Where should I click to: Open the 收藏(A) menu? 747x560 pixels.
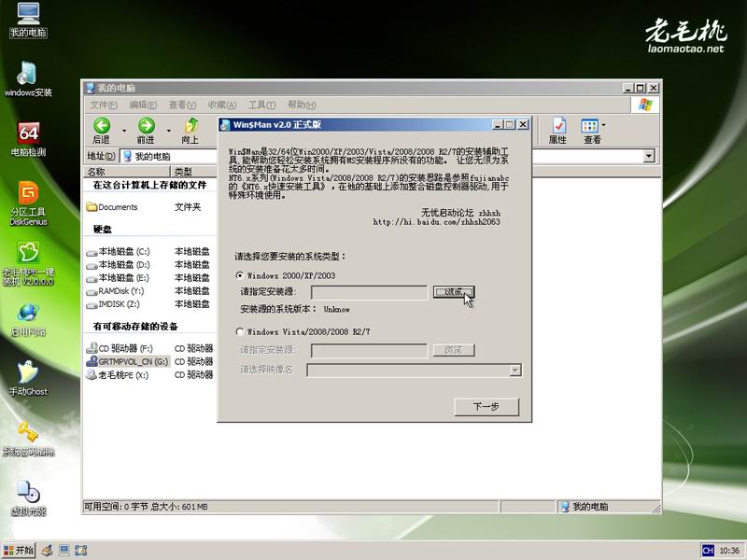tap(222, 105)
